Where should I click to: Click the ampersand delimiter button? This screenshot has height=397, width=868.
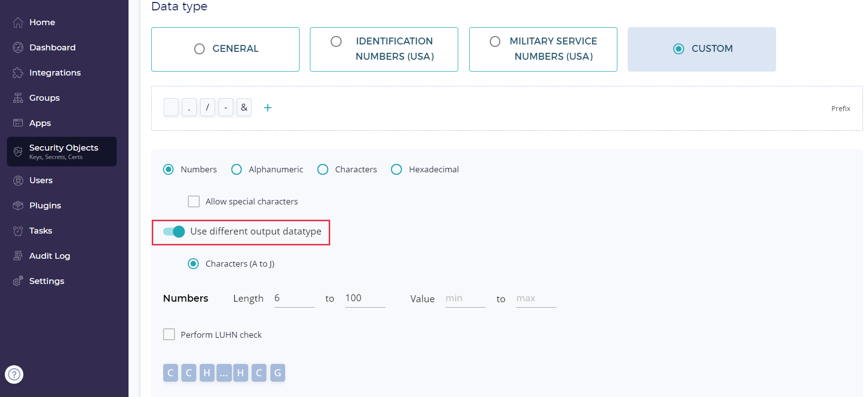244,108
